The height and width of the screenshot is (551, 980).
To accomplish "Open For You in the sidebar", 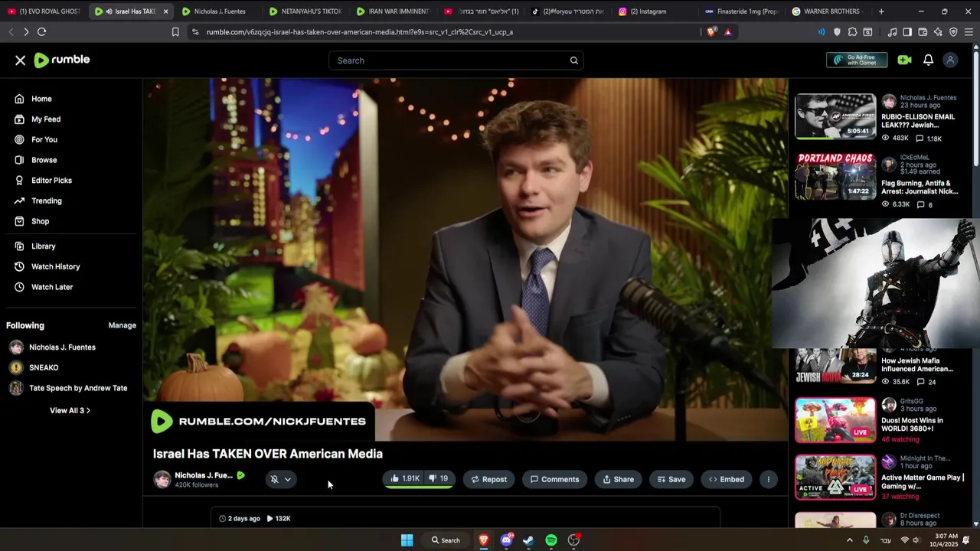I will pyautogui.click(x=35, y=140).
